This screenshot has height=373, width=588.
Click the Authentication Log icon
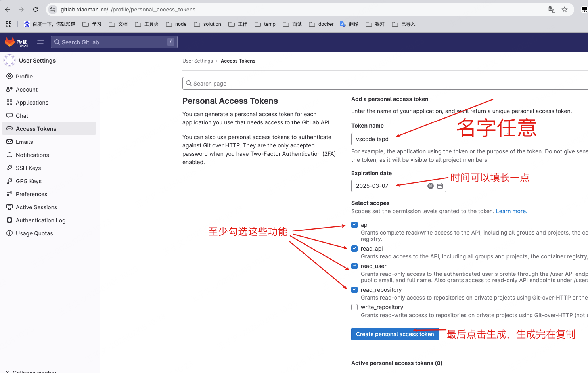(x=10, y=220)
